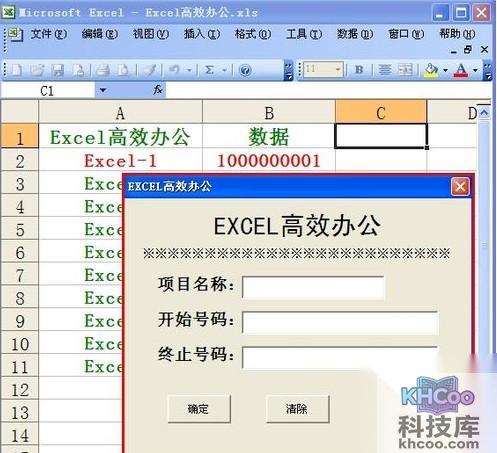This screenshot has height=453, width=497.
Task: Select the active cell C1
Action: click(x=381, y=136)
